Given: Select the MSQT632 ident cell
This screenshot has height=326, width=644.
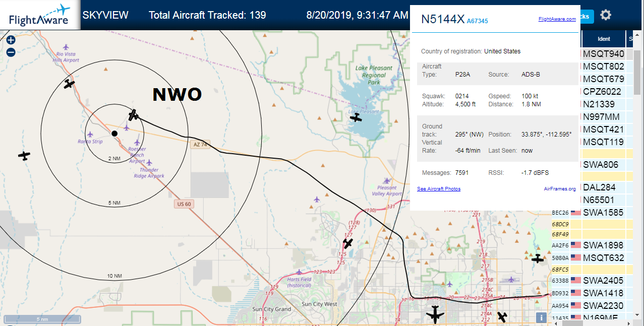Looking at the screenshot, I should pyautogui.click(x=604, y=258).
